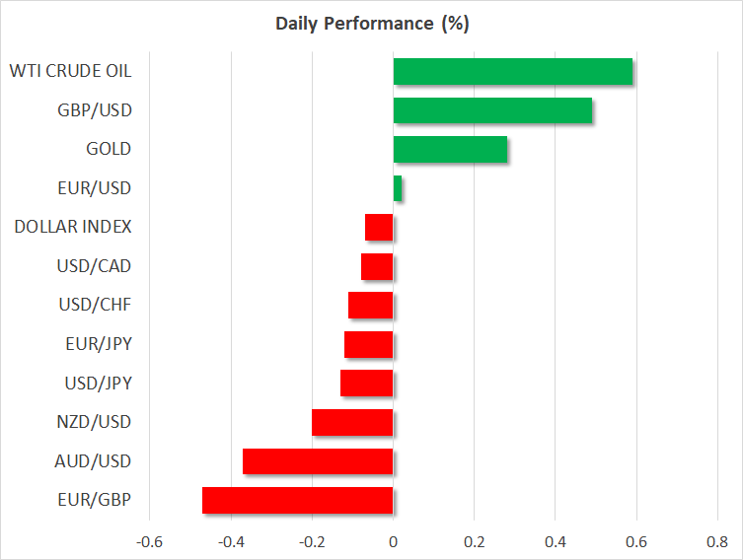743x560 pixels.
Task: Select the red USD/CHF bar
Action: click(371, 305)
